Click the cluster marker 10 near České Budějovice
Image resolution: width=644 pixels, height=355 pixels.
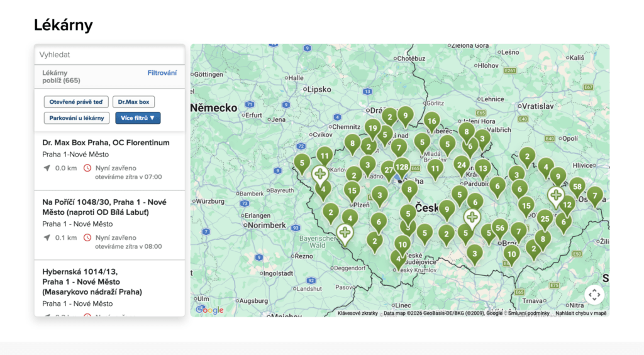pos(402,246)
